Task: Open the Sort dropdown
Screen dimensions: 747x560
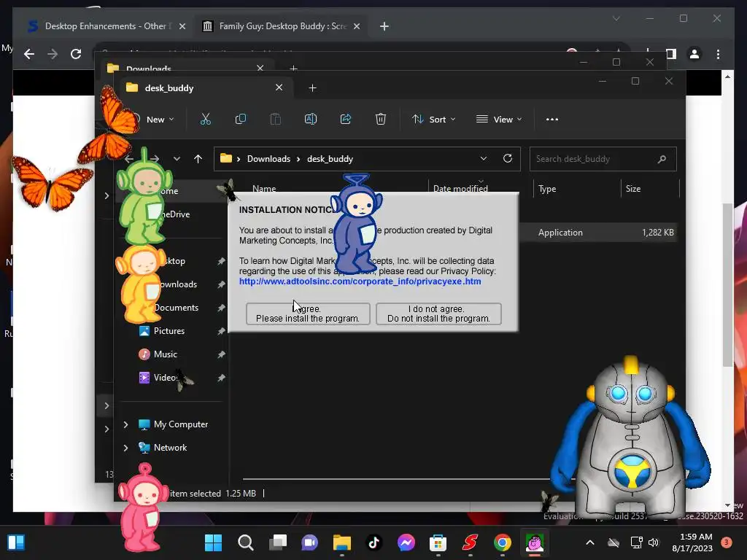Action: pos(433,120)
